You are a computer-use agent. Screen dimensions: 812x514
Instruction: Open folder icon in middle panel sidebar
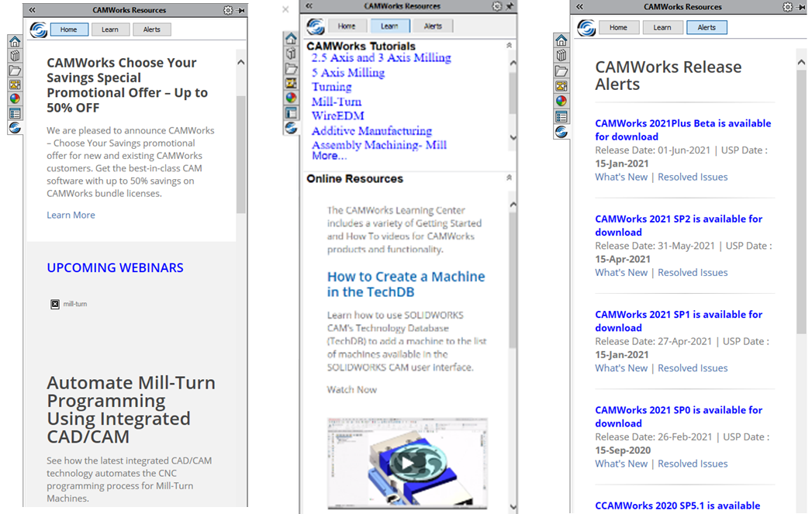point(291,68)
